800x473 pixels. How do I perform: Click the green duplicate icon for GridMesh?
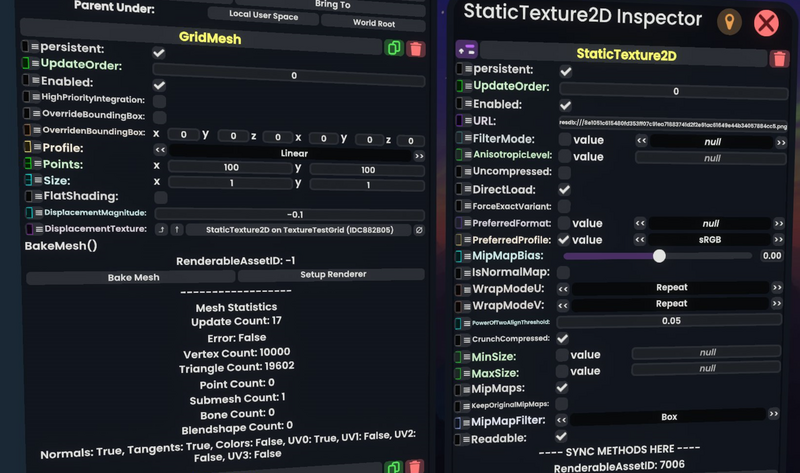tap(394, 48)
